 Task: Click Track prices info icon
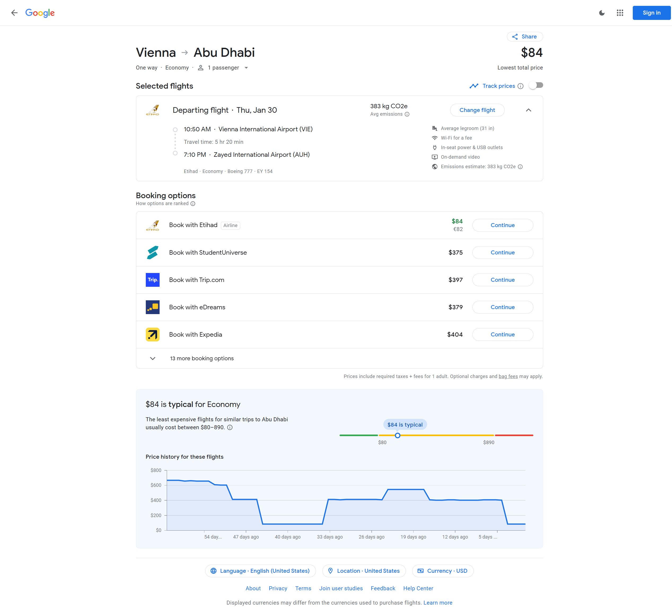[520, 86]
